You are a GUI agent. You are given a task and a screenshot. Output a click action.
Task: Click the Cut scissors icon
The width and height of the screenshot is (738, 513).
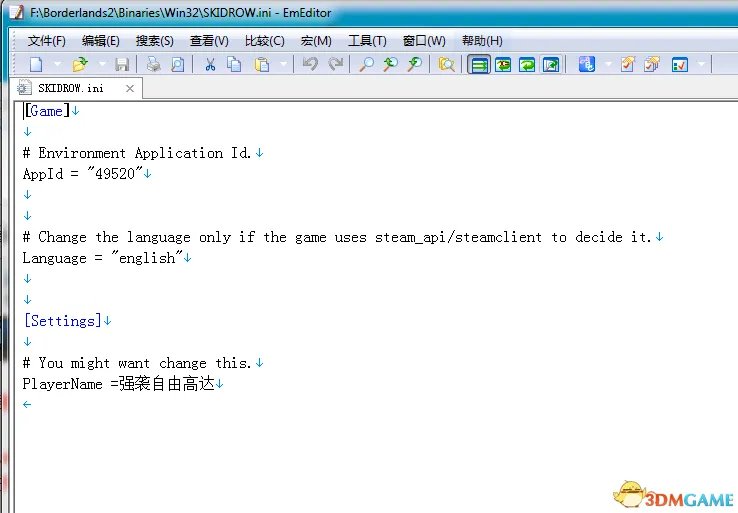[x=210, y=64]
